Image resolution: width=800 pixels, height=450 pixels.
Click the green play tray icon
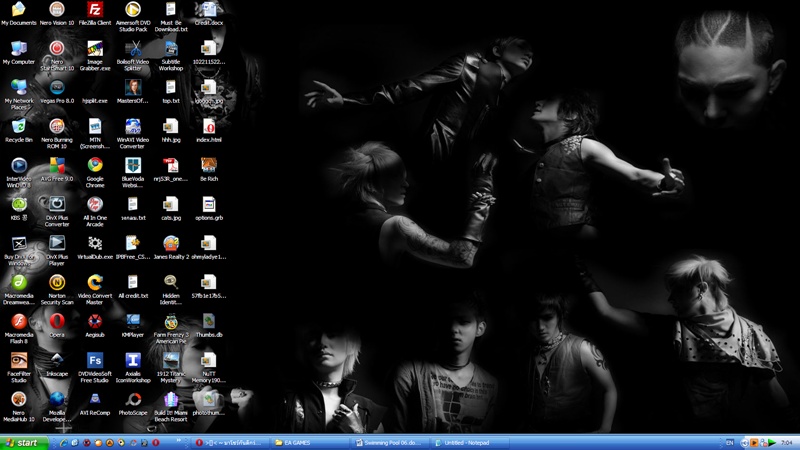[x=772, y=443]
